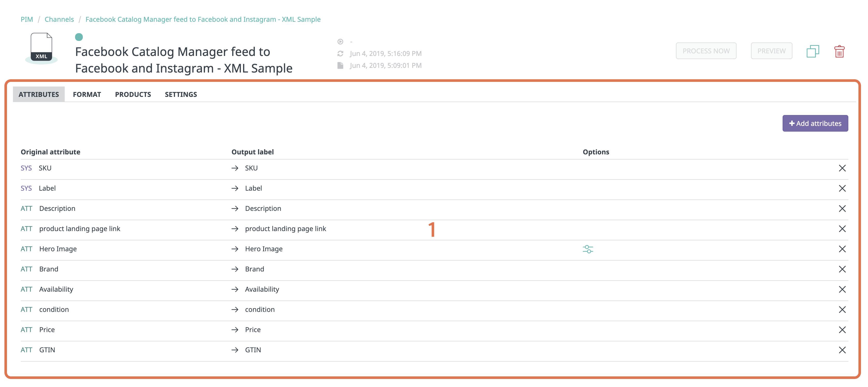Select the GTIN original attribute
The image size is (868, 387).
pyautogui.click(x=47, y=350)
